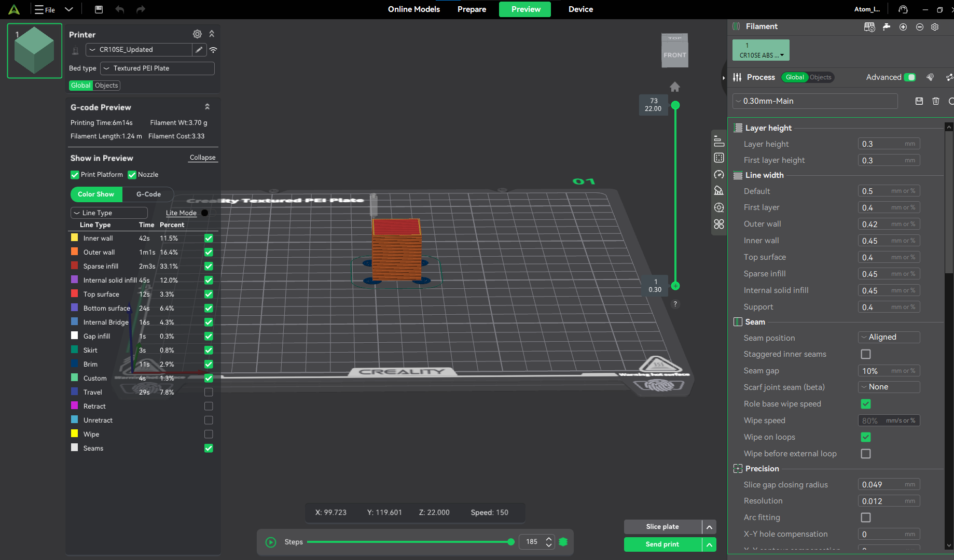Viewport: 954px width, 560px height.
Task: Open filament settings gear icon
Action: click(x=935, y=27)
